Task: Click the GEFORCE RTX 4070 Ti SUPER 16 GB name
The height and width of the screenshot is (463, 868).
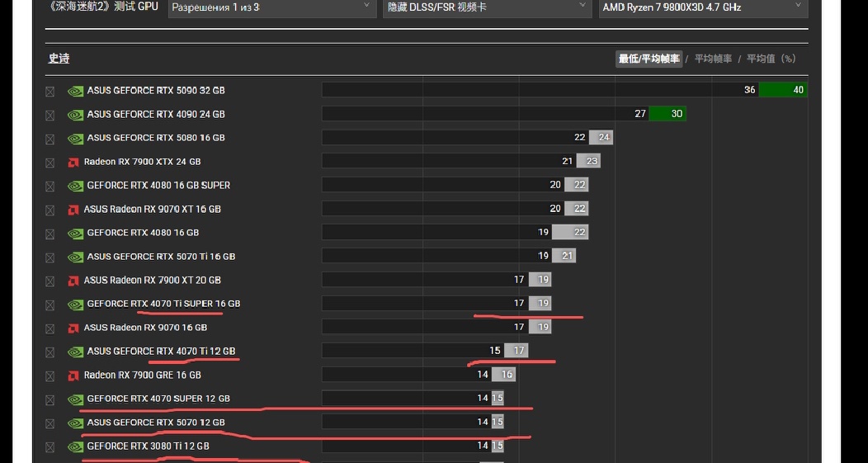Action: (163, 304)
